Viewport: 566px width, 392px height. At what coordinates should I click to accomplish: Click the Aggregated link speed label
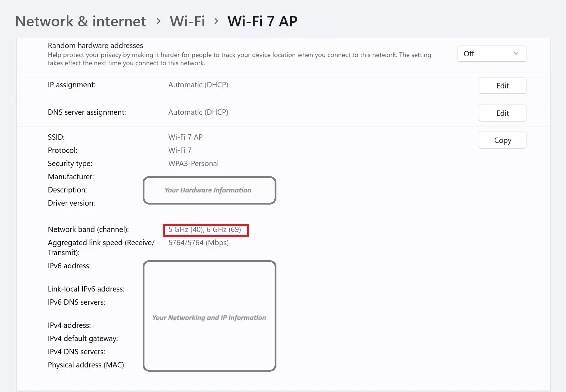click(x=101, y=248)
